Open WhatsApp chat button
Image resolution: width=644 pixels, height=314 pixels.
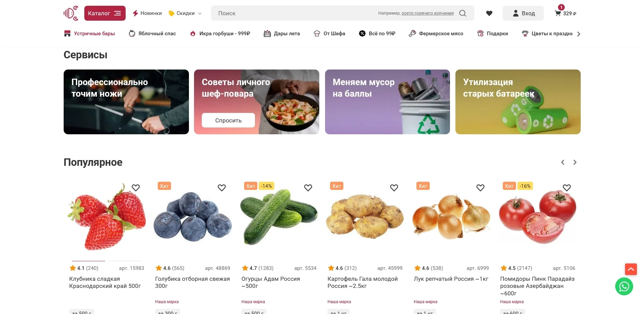[x=624, y=287]
